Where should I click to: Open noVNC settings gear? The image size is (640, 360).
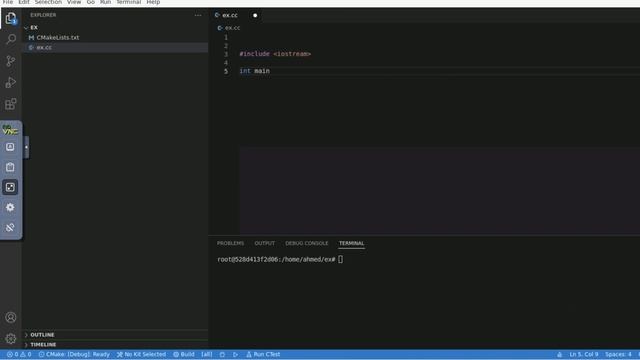coord(10,207)
